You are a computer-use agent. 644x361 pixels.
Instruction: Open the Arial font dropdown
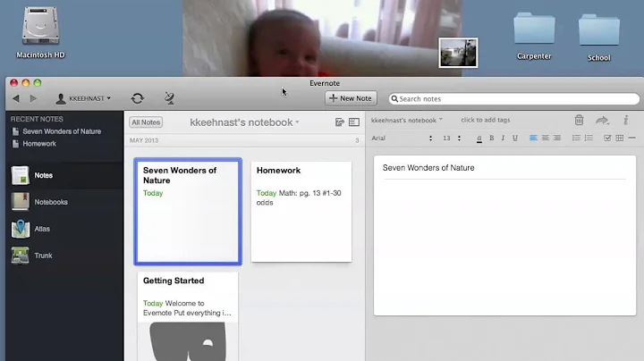point(402,139)
